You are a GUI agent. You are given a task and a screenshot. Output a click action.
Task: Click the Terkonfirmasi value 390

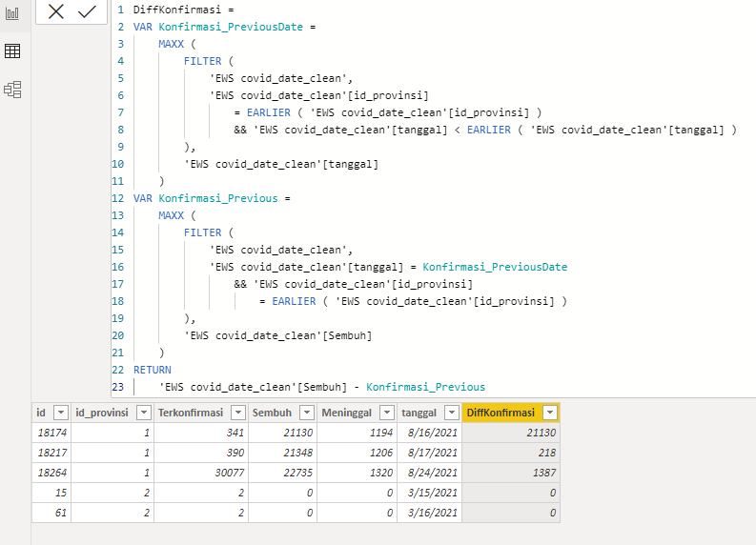point(201,453)
